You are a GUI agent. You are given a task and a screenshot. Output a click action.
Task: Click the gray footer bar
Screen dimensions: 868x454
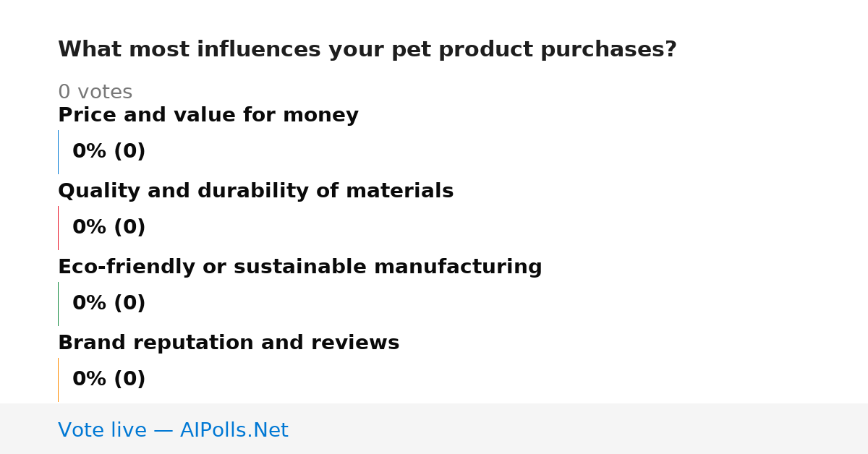pos(434,429)
